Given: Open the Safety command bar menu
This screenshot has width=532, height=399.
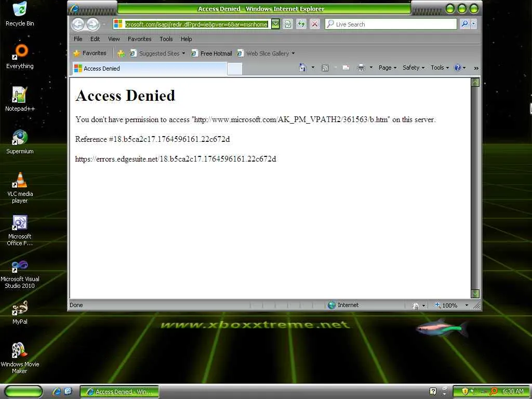Looking at the screenshot, I should (414, 68).
